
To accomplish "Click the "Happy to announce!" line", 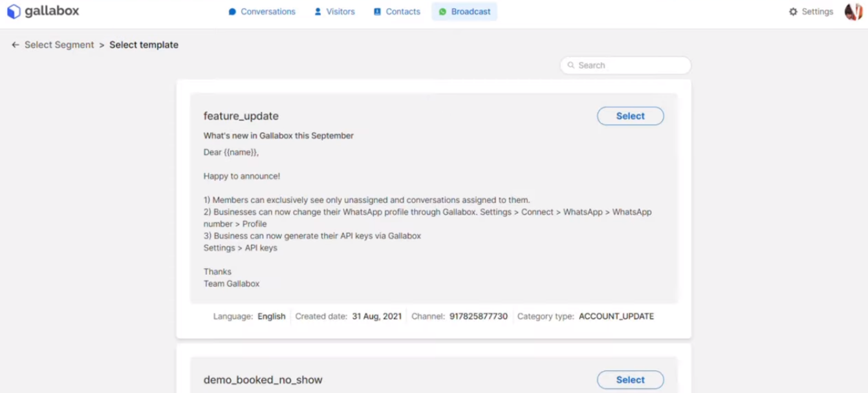I will pos(242,176).
